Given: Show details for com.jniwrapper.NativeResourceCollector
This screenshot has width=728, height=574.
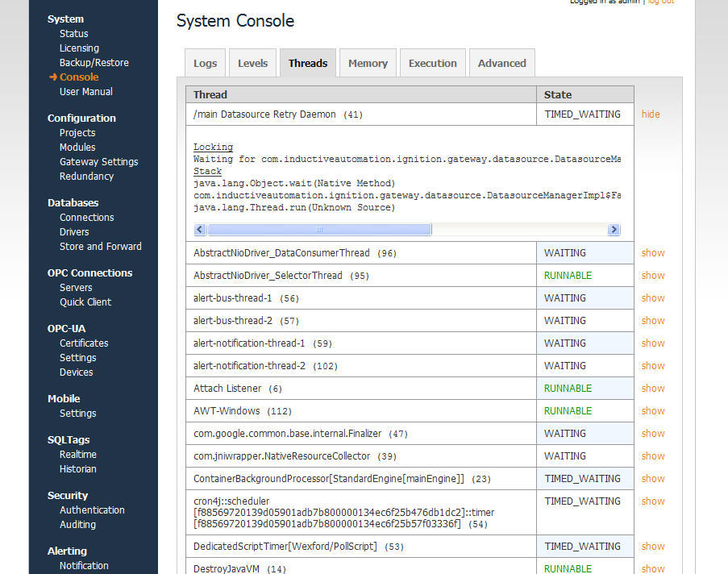Looking at the screenshot, I should (x=653, y=456).
